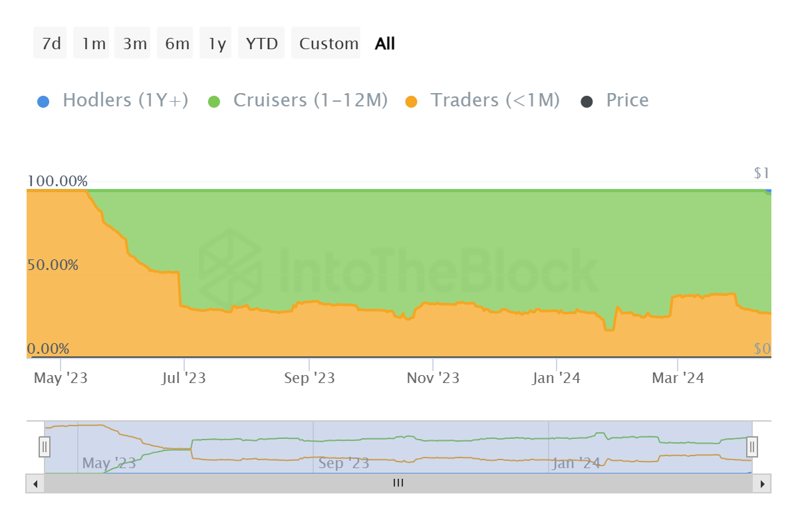Click the right navigator range handle

click(752, 446)
